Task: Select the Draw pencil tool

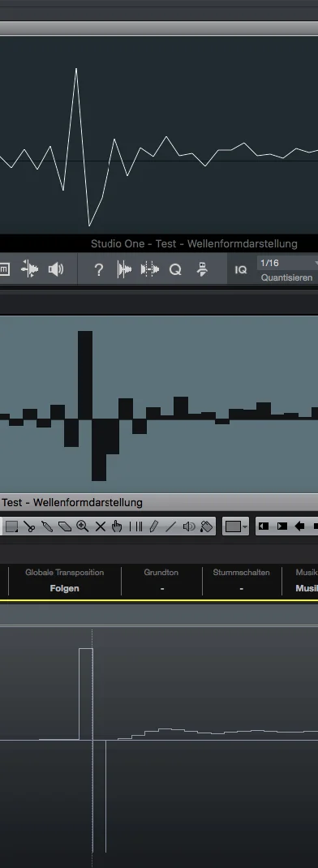Action: click(x=153, y=526)
